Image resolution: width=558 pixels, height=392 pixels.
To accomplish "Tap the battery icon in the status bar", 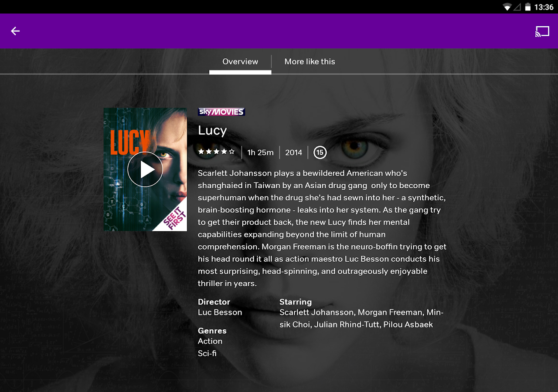I will coord(528,7).
